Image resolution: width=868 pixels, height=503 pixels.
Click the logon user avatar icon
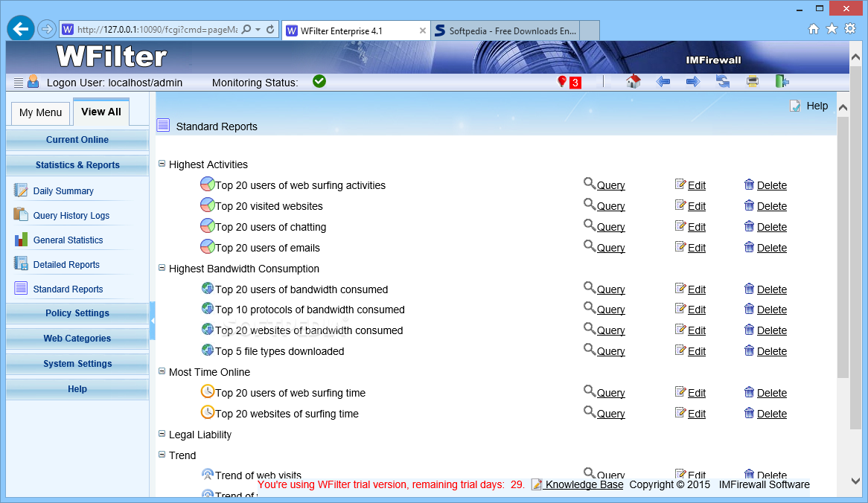33,81
